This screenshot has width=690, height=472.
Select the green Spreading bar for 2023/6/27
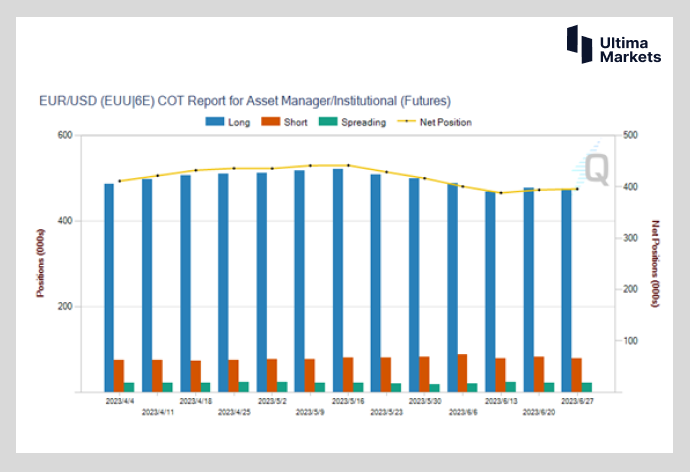586,387
